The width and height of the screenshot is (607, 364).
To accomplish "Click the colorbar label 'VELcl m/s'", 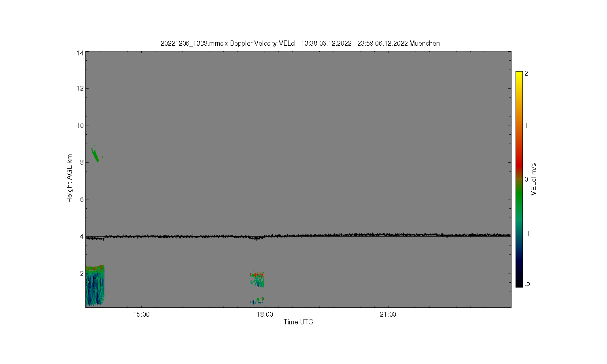I will 534,179.
